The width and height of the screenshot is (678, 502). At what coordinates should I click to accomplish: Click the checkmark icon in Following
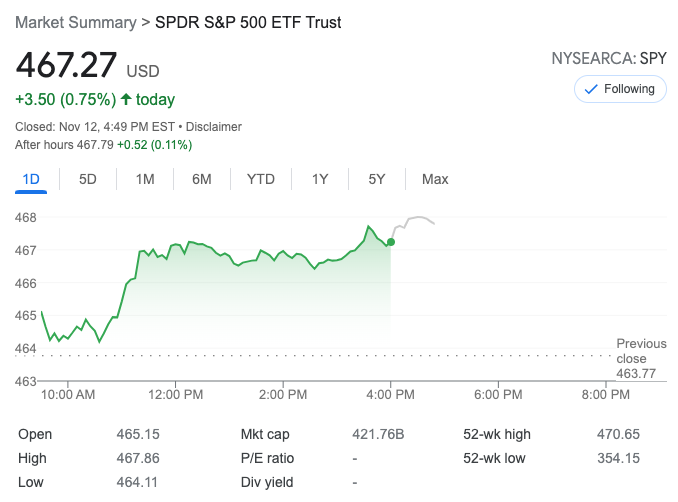pyautogui.click(x=590, y=89)
